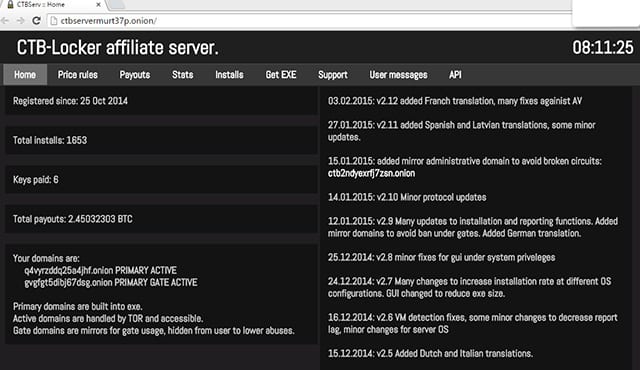Click the 'Gate domains are mirrors' note

pyautogui.click(x=153, y=330)
